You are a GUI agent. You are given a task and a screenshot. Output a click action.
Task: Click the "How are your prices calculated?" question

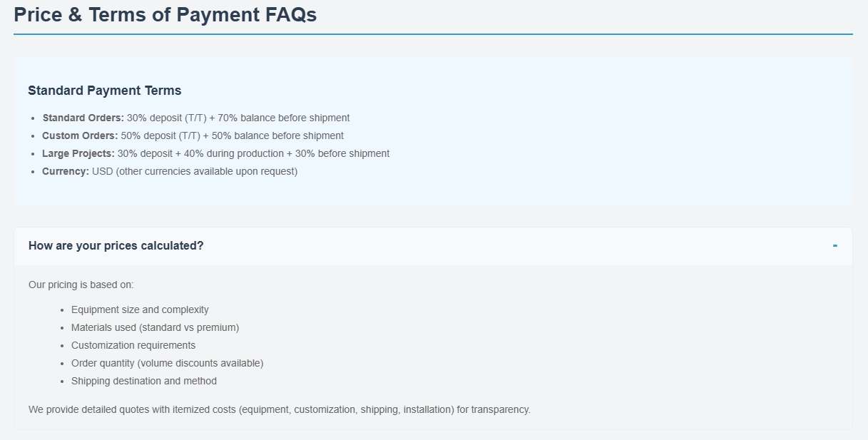click(116, 246)
